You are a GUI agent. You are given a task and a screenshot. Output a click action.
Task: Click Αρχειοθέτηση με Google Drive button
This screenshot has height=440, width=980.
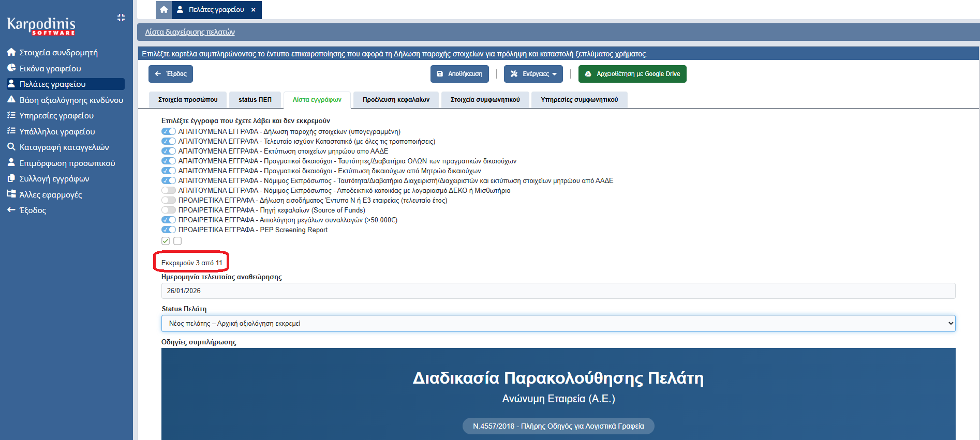[632, 74]
